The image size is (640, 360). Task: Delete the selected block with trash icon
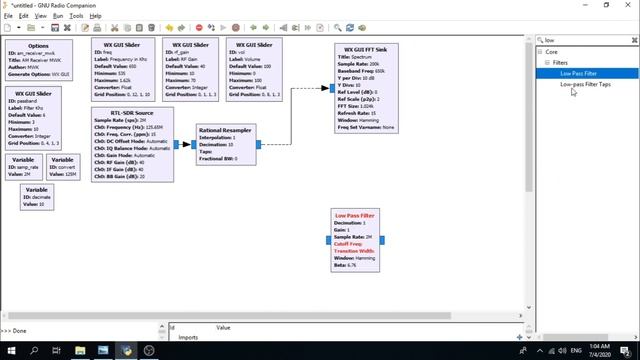coord(151,28)
